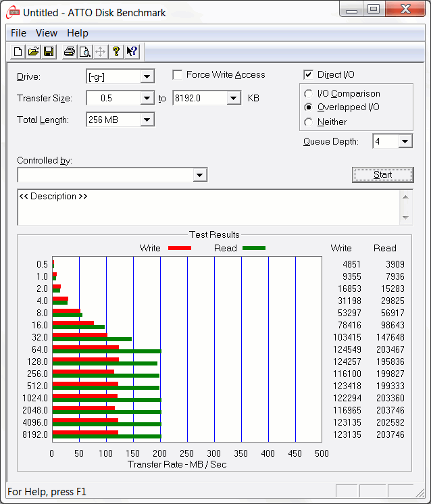This screenshot has height=504, width=431.
Task: Activate the context help arrow icon
Action: click(x=132, y=51)
